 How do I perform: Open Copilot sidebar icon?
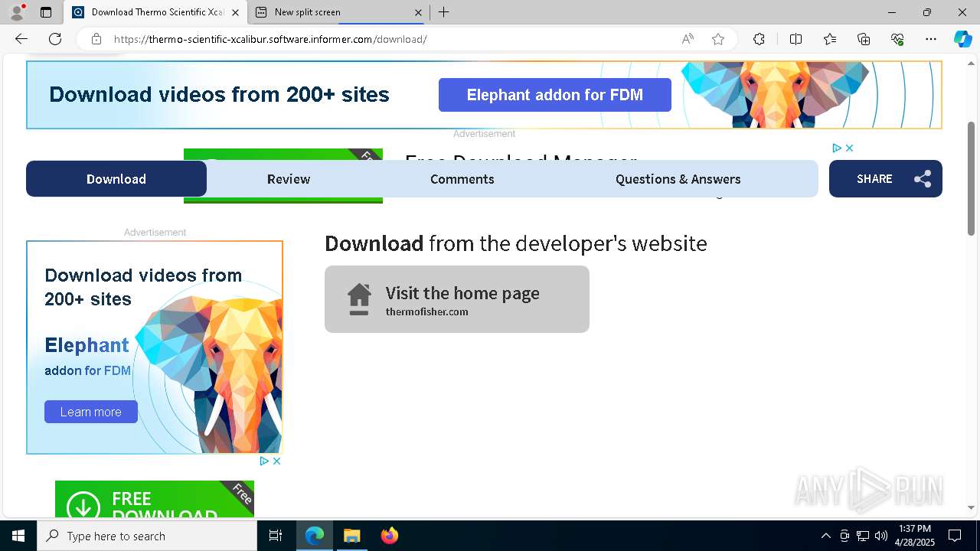click(x=962, y=39)
